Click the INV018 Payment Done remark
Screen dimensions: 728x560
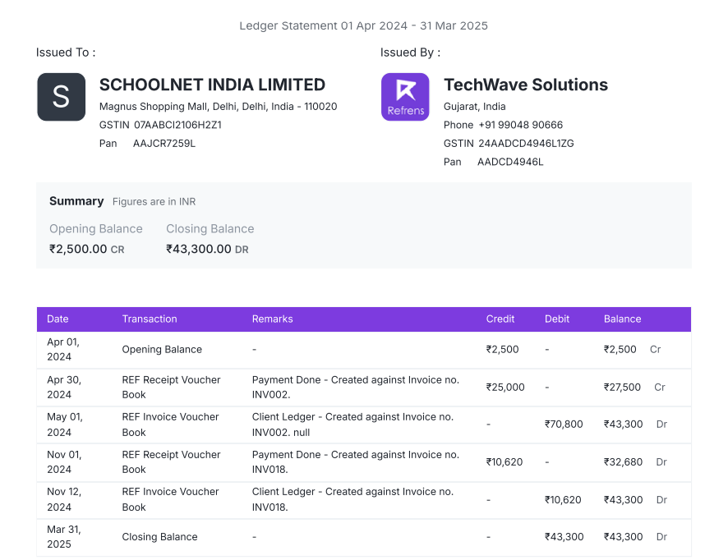click(356, 462)
